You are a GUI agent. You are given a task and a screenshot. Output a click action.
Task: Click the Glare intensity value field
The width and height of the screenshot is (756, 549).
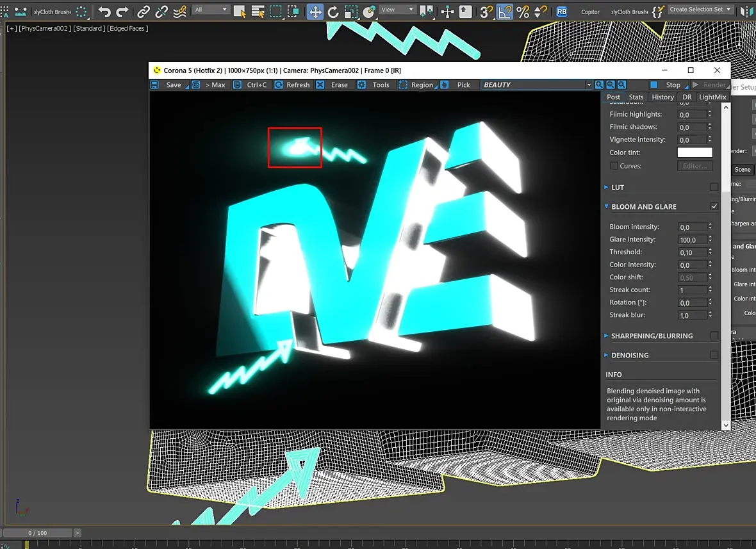click(x=691, y=240)
